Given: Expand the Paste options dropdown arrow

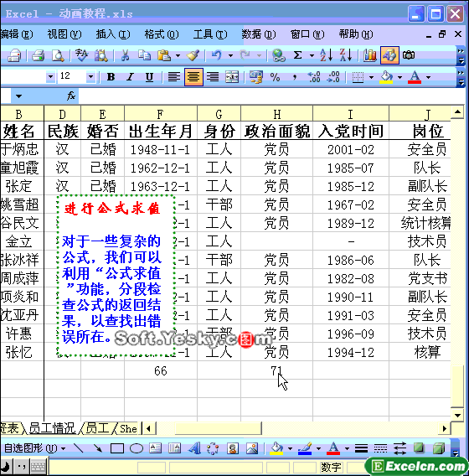Looking at the screenshot, I should (178, 56).
